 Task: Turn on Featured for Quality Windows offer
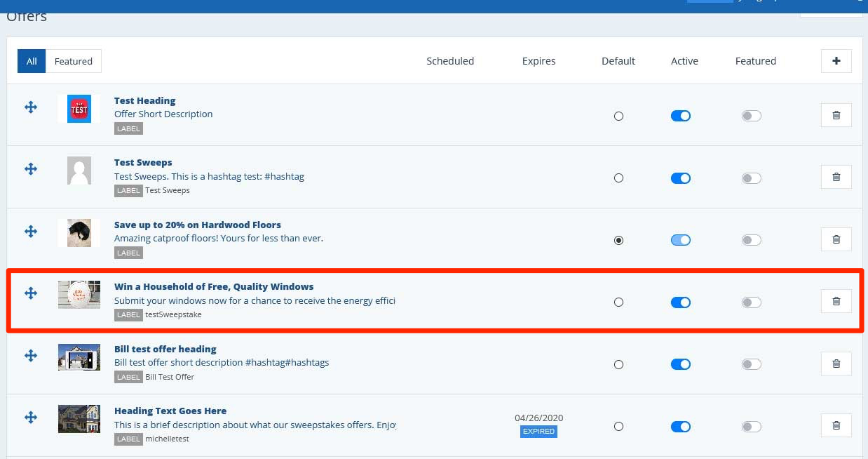point(751,302)
